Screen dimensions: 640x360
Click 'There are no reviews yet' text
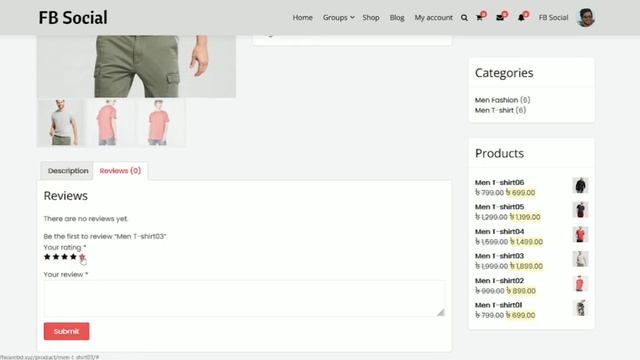(x=86, y=219)
